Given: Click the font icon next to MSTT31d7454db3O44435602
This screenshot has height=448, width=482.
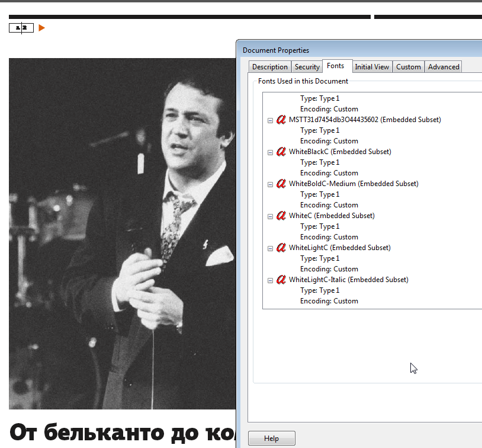Looking at the screenshot, I should [281, 120].
